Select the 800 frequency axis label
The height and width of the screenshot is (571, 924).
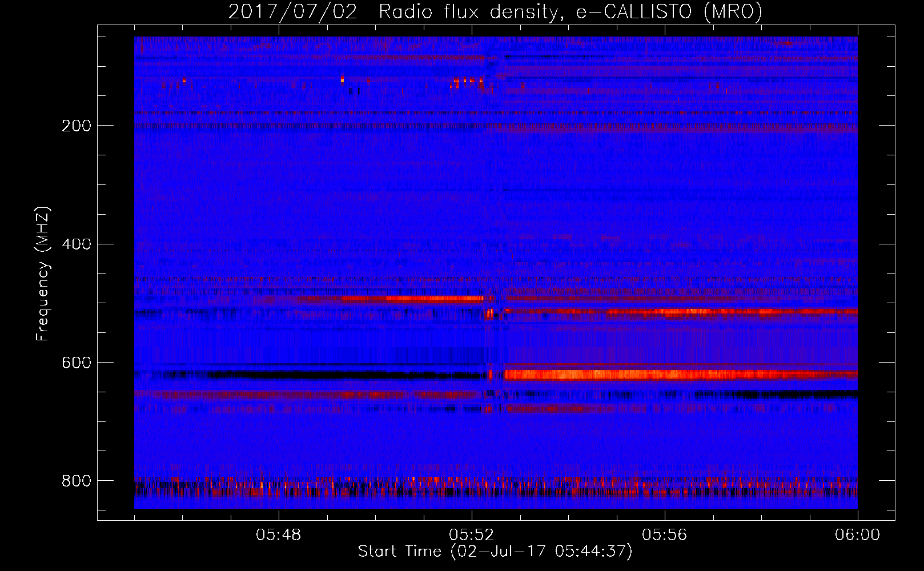tap(76, 481)
